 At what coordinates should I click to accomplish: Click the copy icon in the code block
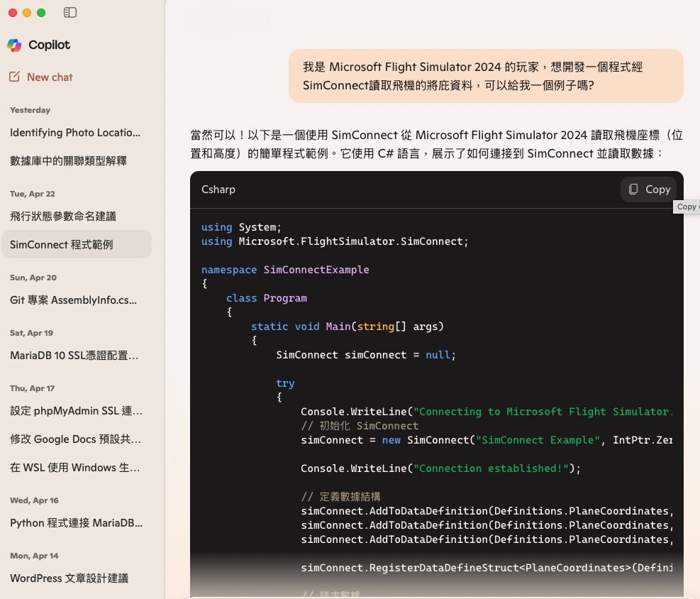[633, 189]
